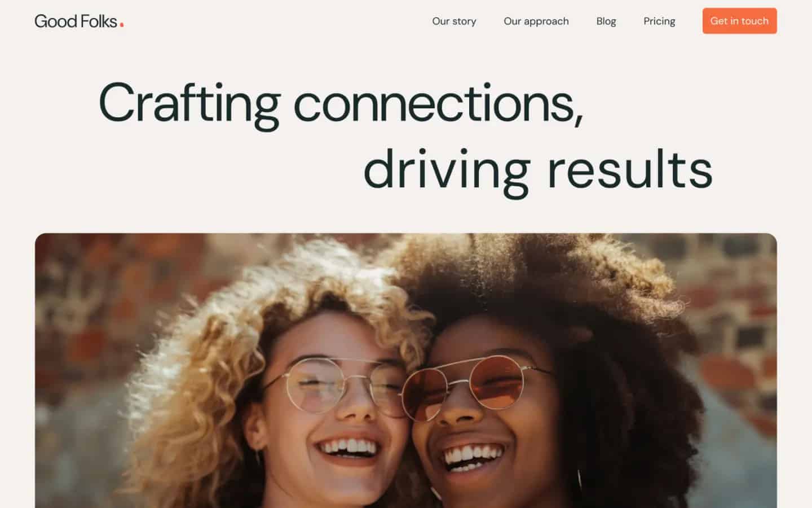Click the word results in the headline
This screenshot has width=812, height=508.
point(630,169)
